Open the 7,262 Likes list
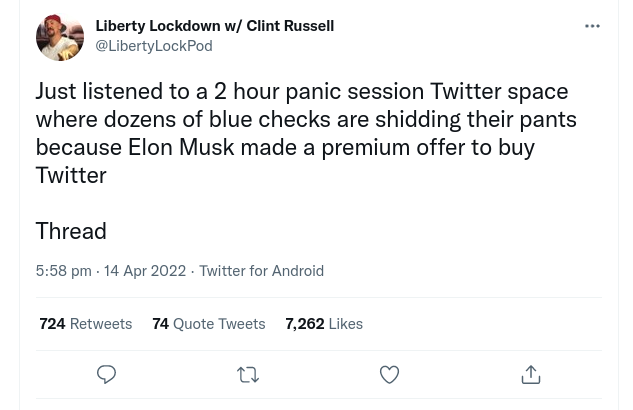 pos(324,324)
